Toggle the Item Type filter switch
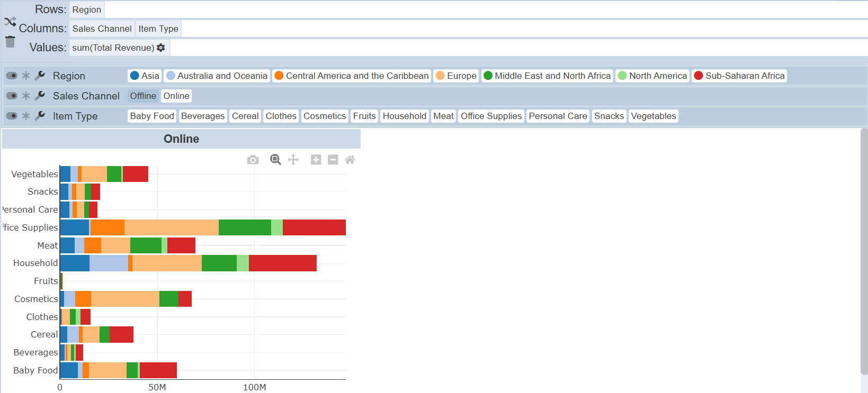The width and height of the screenshot is (868, 393). [x=12, y=116]
